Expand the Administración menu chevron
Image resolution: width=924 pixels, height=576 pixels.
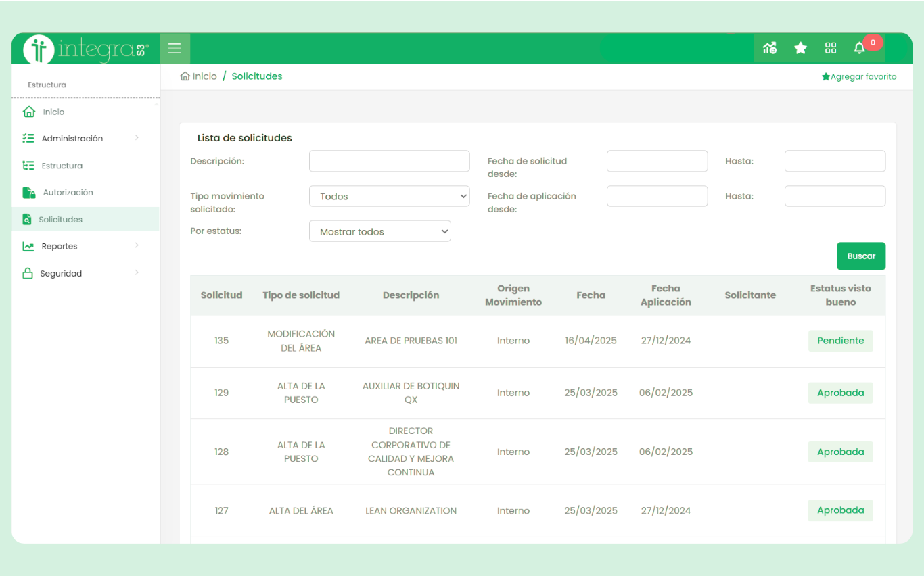pyautogui.click(x=137, y=138)
